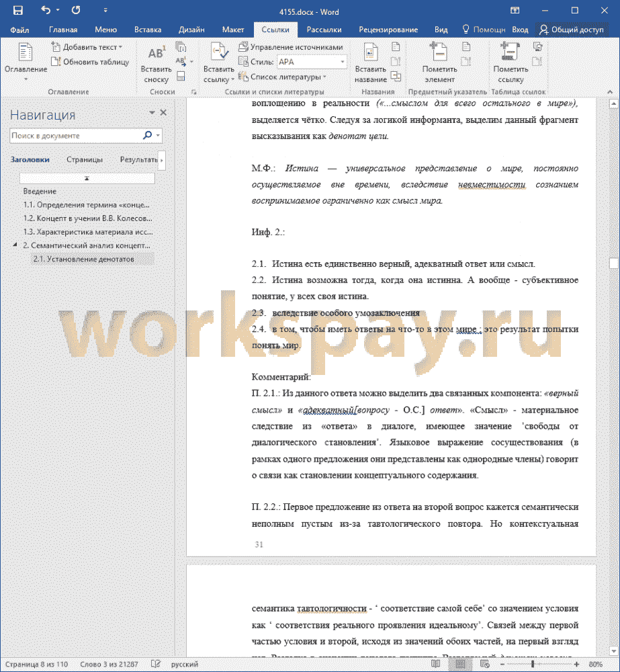Open the Список литературы dropdown
Screen dimensions: 620x672
[x=282, y=77]
